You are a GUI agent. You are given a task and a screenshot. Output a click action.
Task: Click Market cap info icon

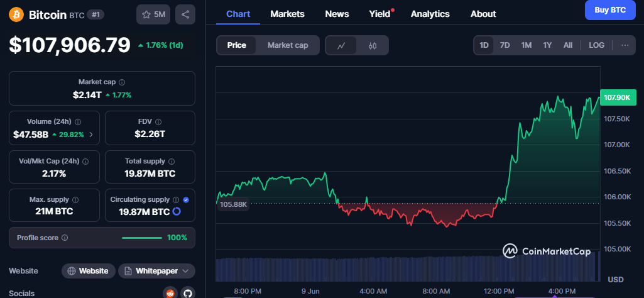tap(122, 82)
